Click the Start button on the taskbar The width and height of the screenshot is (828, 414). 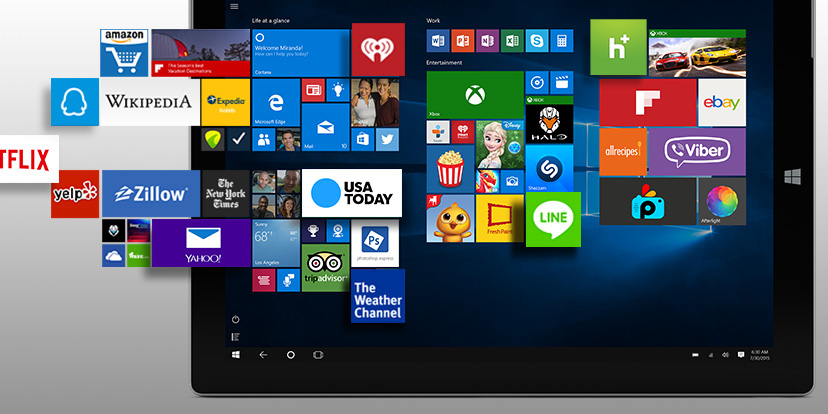pyautogui.click(x=236, y=355)
